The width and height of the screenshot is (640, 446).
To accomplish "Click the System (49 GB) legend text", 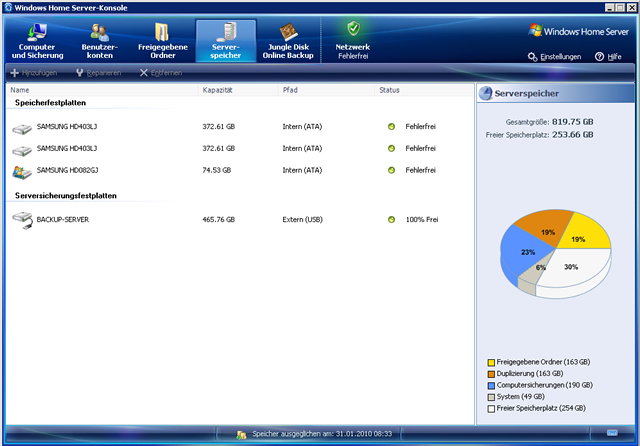I will [x=520, y=397].
